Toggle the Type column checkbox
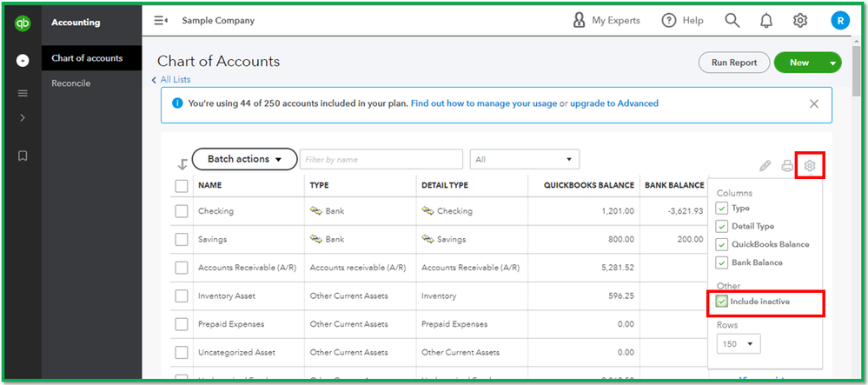The width and height of the screenshot is (868, 385). pyautogui.click(x=722, y=209)
